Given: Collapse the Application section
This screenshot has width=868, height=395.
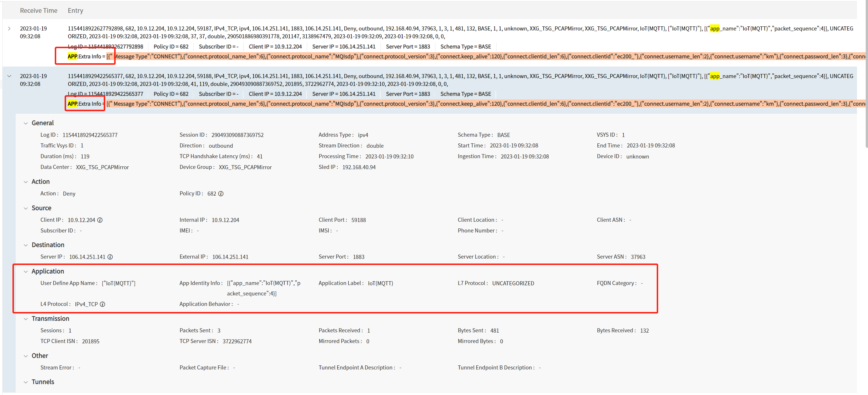Looking at the screenshot, I should point(26,272).
